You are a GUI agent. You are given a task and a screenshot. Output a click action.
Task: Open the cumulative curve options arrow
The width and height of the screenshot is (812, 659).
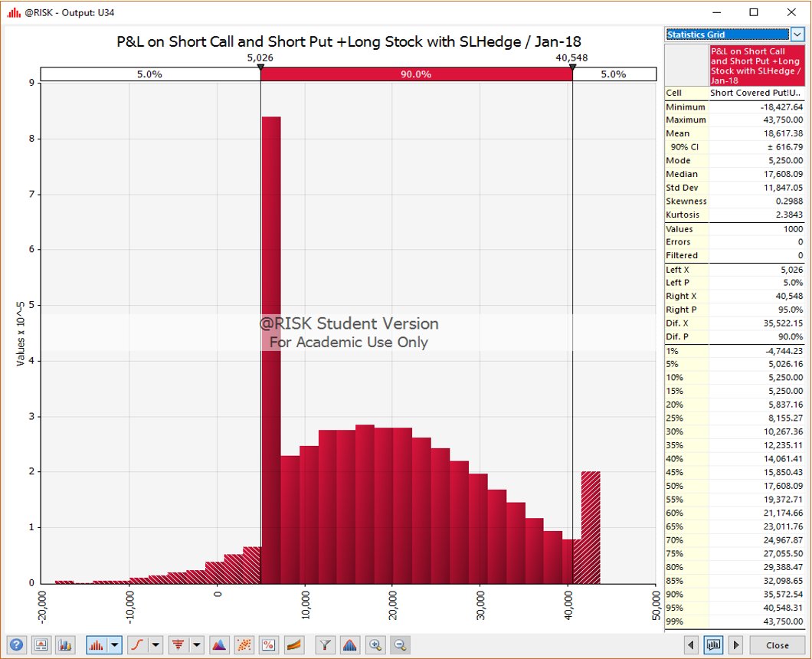point(156,645)
